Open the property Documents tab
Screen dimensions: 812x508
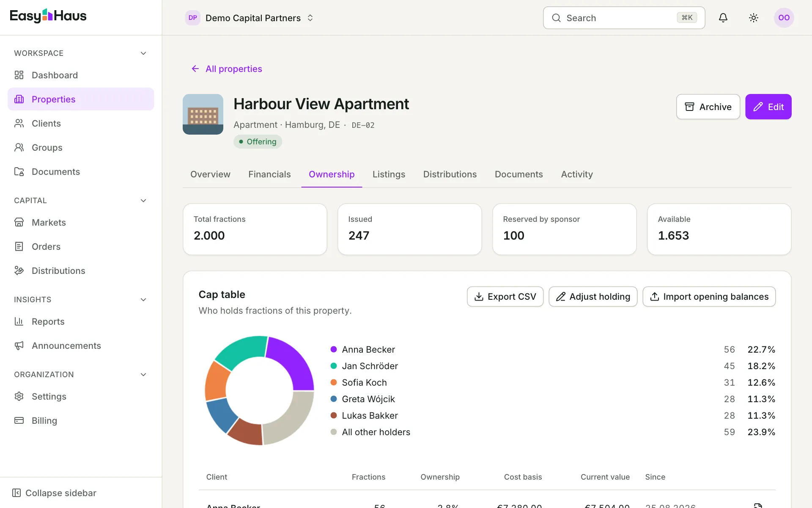tap(518, 174)
